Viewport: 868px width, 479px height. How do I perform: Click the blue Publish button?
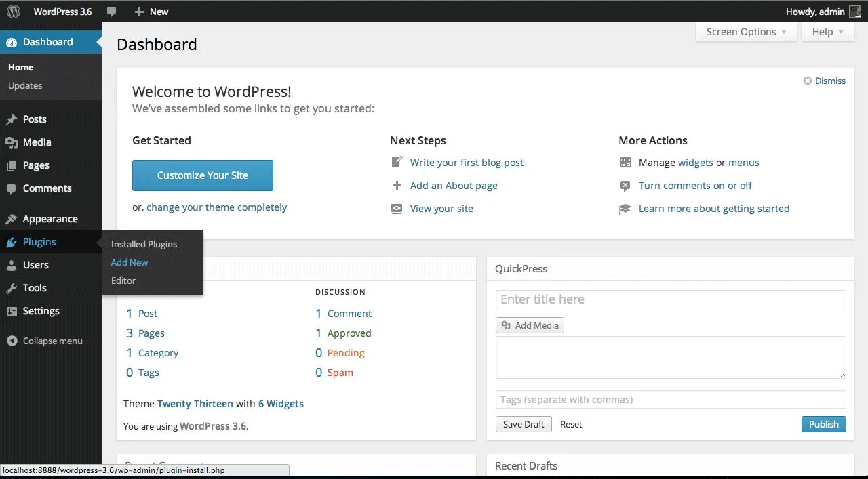(824, 424)
